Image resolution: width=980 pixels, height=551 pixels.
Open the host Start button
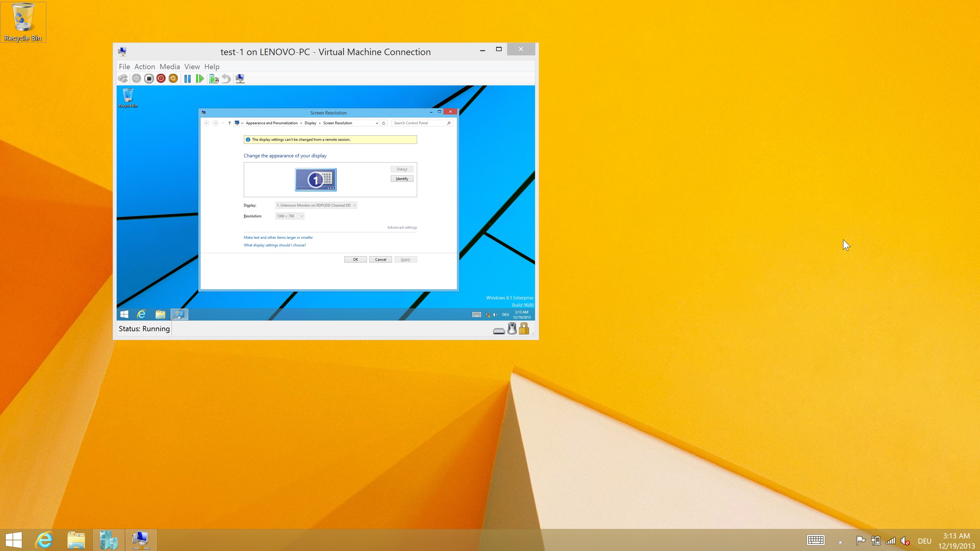pyautogui.click(x=14, y=540)
